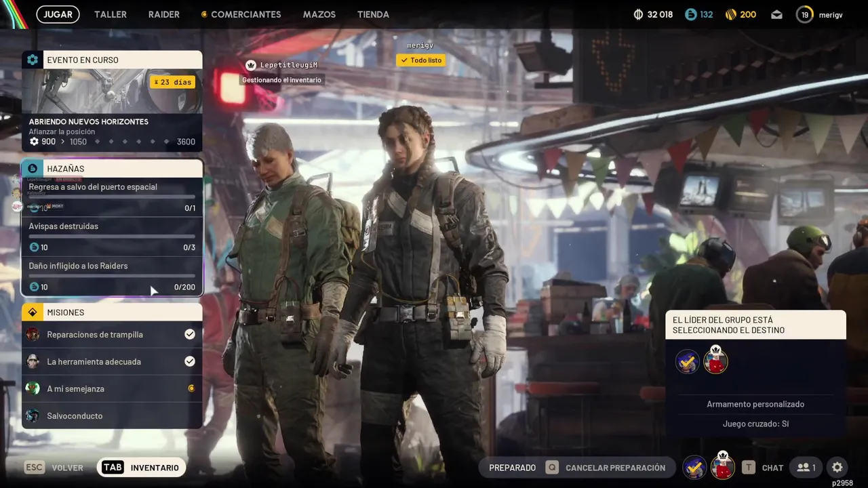The image size is (868, 488).
Task: Select Daño infligido a los Raiders feat
Action: point(112,276)
